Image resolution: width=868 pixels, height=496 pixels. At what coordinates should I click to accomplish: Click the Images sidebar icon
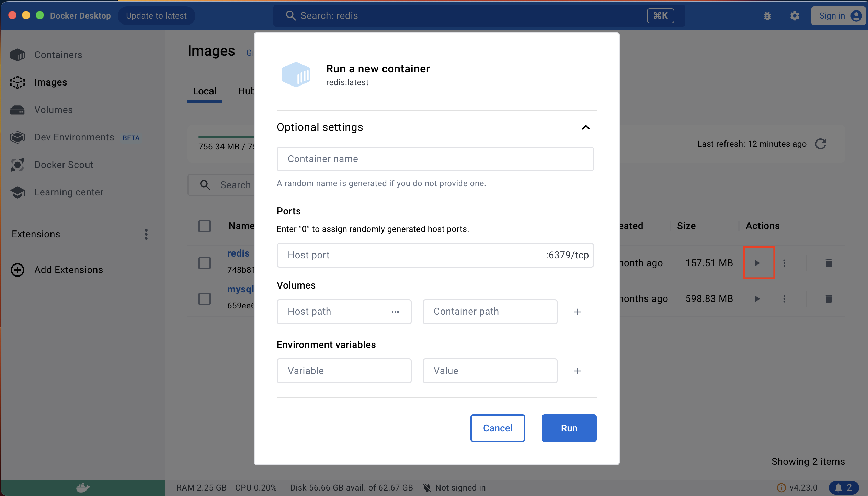(x=18, y=82)
